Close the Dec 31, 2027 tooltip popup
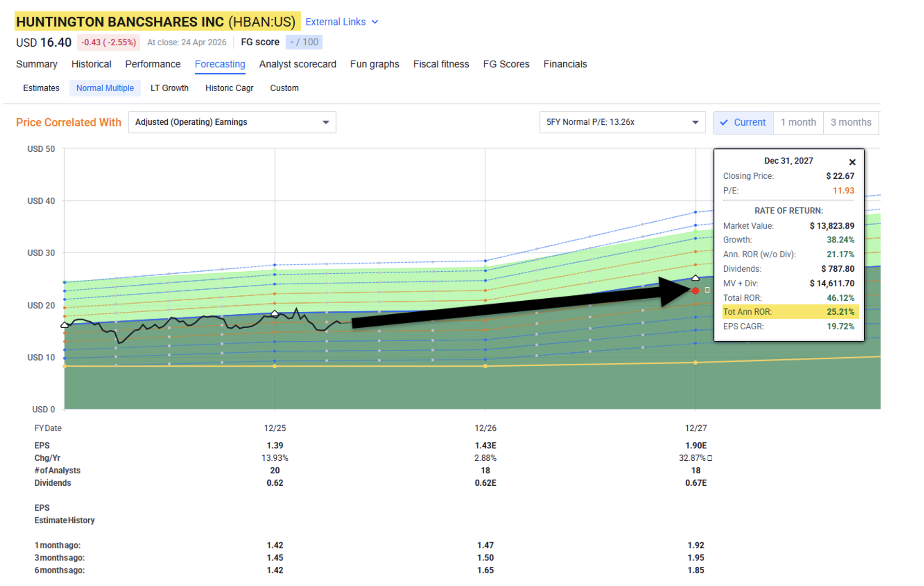This screenshot has height=586, width=924. point(852,162)
